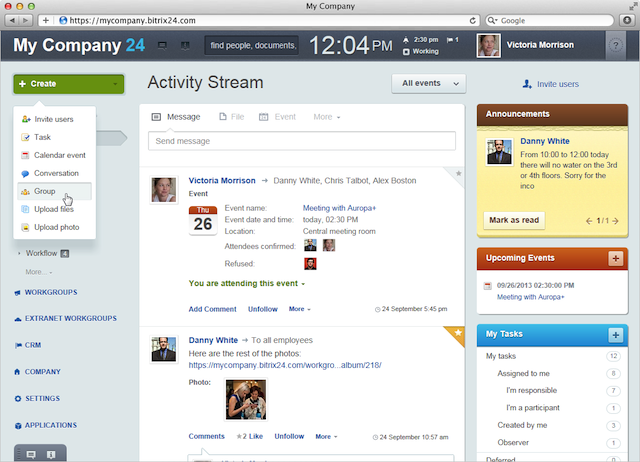Open the photo thumbnail in Danny White's post

(245, 399)
